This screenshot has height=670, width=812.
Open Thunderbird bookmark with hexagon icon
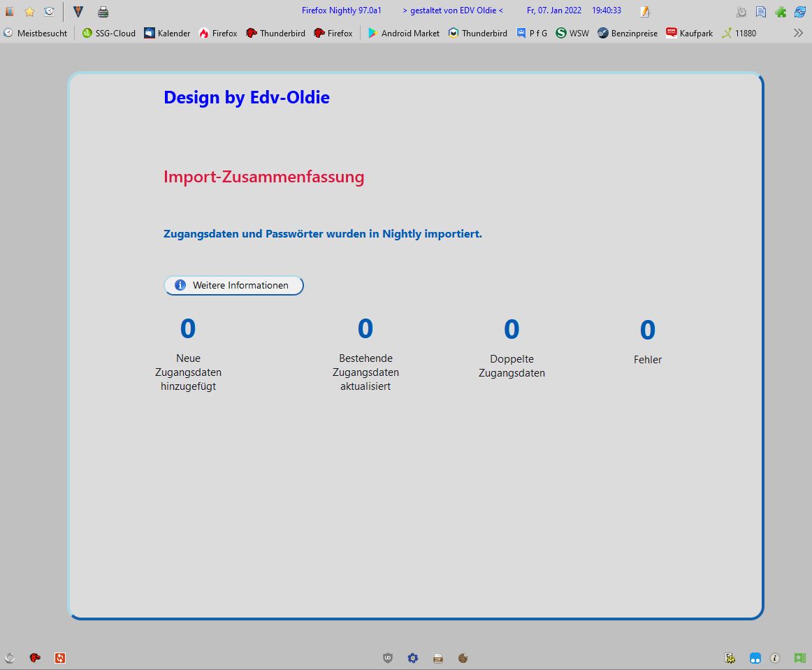478,33
